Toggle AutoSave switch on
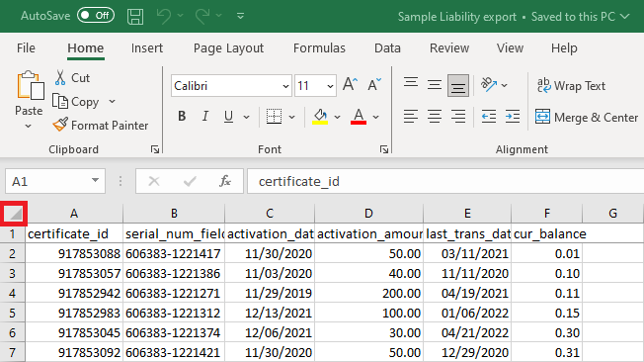 click(x=96, y=16)
